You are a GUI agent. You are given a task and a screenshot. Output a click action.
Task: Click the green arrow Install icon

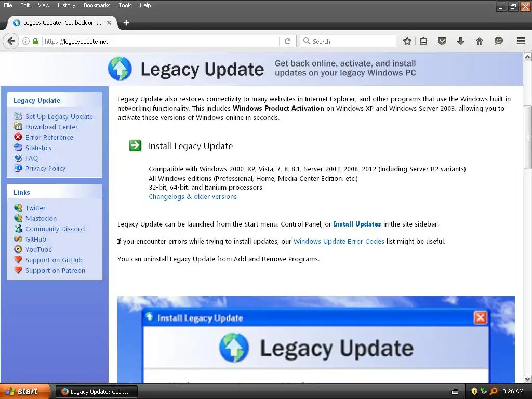[135, 146]
